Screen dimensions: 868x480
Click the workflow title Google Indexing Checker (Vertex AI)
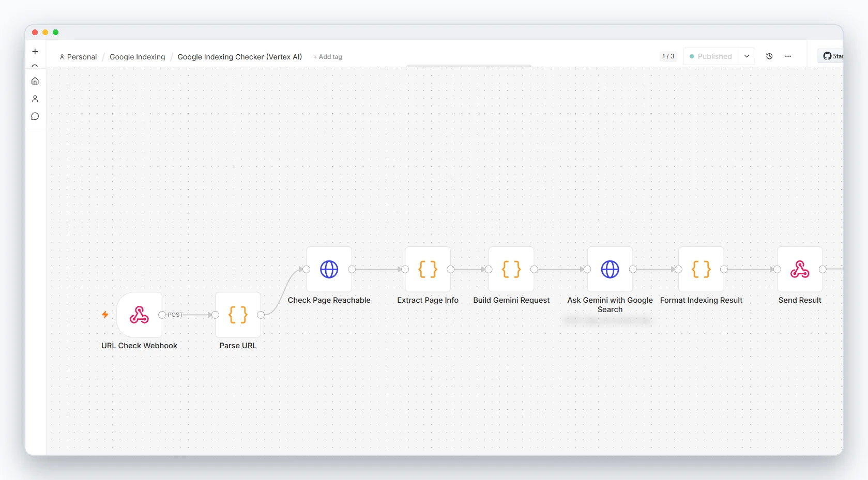(x=240, y=57)
